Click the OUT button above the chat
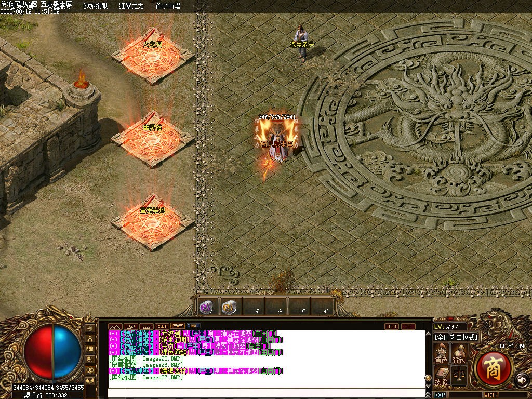The height and width of the screenshot is (399, 532). pos(392,326)
